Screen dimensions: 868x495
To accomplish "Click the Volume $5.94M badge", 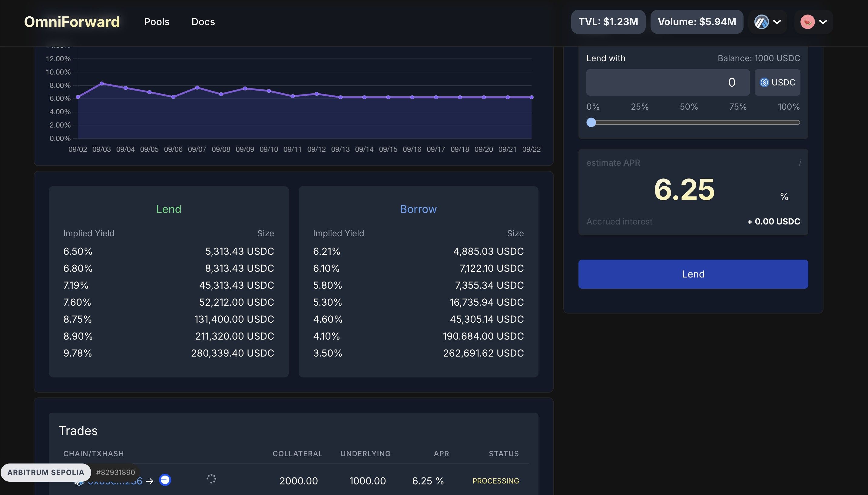I will 697,22.
